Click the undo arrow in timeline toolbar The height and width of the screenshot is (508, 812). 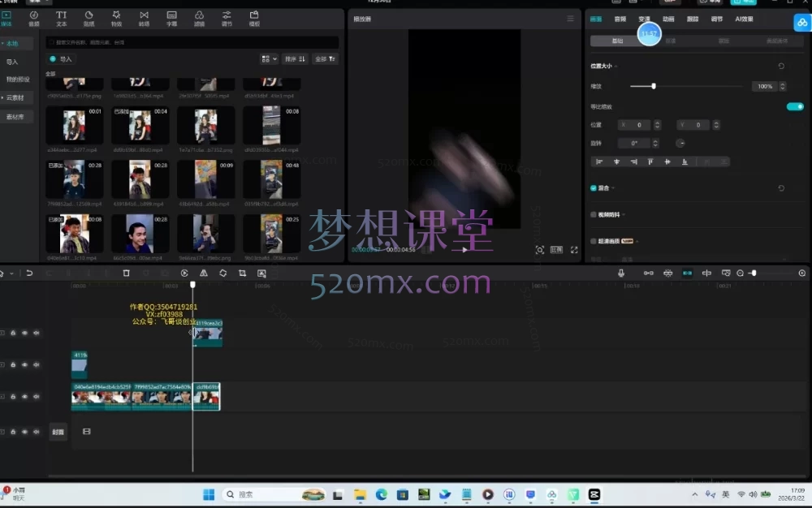29,273
